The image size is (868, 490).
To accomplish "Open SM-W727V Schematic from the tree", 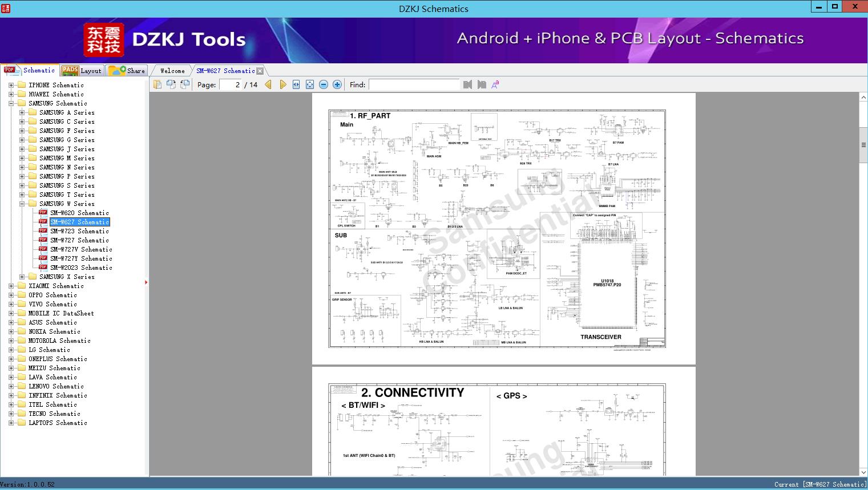I will [81, 249].
